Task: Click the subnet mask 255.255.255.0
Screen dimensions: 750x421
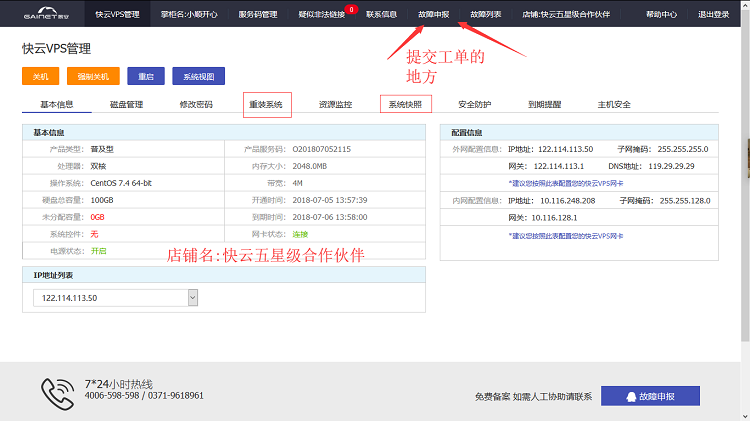Action: pyautogui.click(x=683, y=149)
